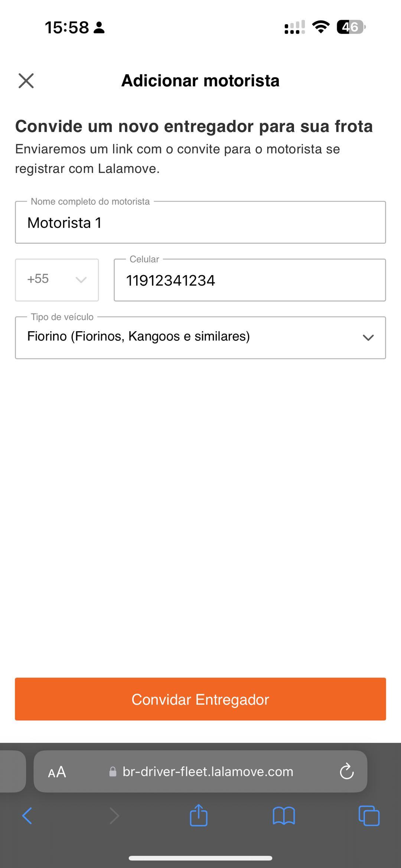The width and height of the screenshot is (401, 868).
Task: Open the Safari share sheet icon
Action: coord(199,815)
